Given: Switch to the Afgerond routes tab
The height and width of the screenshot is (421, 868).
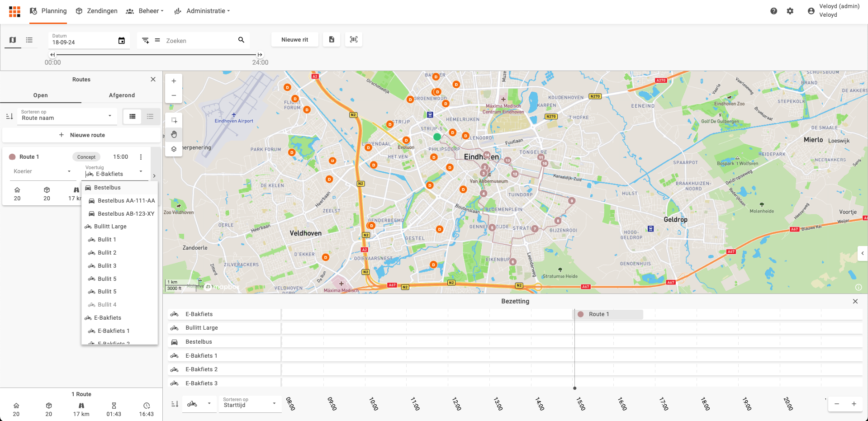Looking at the screenshot, I should point(122,95).
